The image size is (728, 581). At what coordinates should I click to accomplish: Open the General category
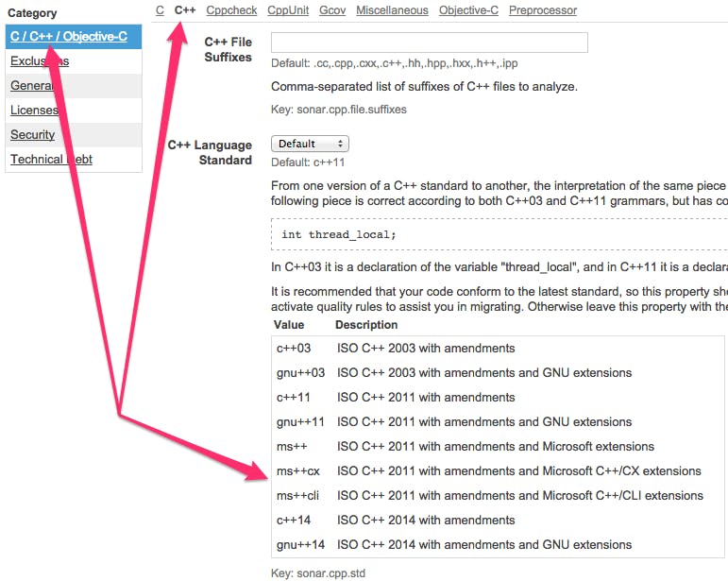click(x=31, y=85)
